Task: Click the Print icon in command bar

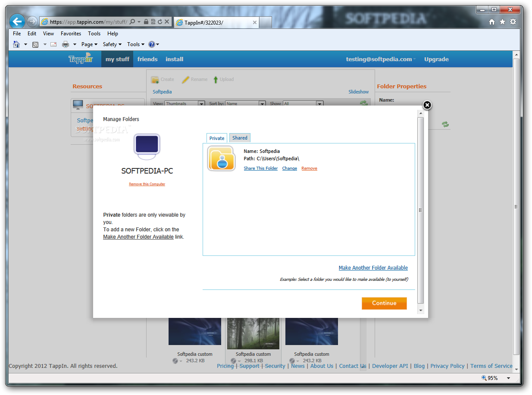Action: coord(66,44)
